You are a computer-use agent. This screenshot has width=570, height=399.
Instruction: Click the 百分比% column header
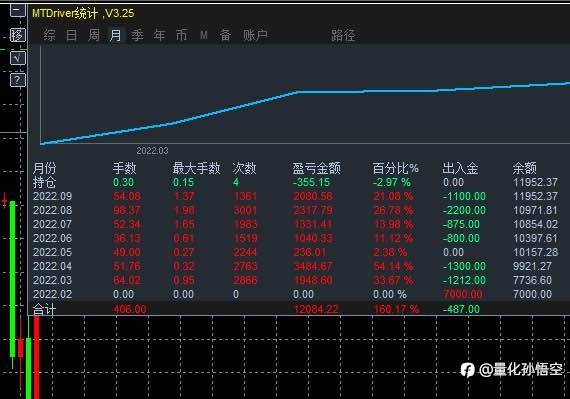[396, 168]
